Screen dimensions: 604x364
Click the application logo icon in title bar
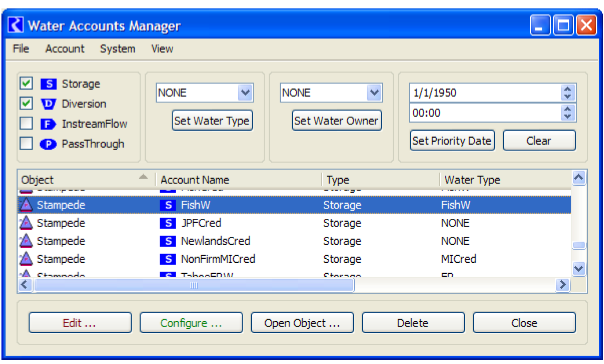point(15,25)
